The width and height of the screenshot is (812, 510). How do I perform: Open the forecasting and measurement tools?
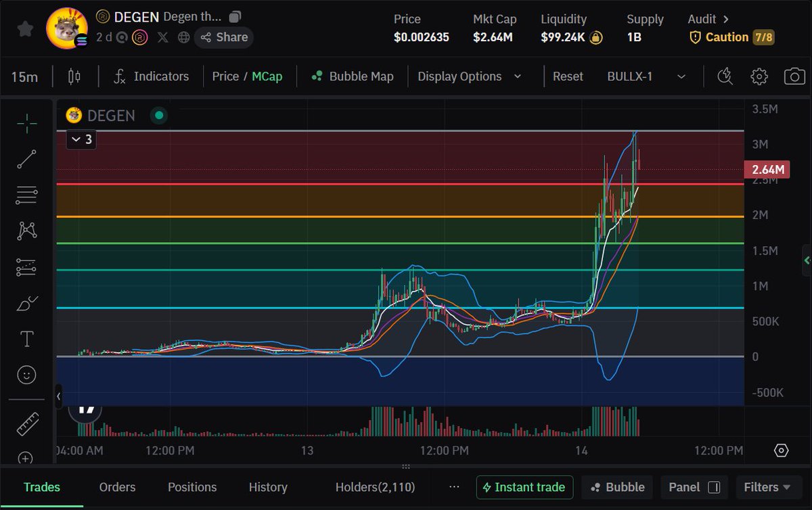pos(26,267)
